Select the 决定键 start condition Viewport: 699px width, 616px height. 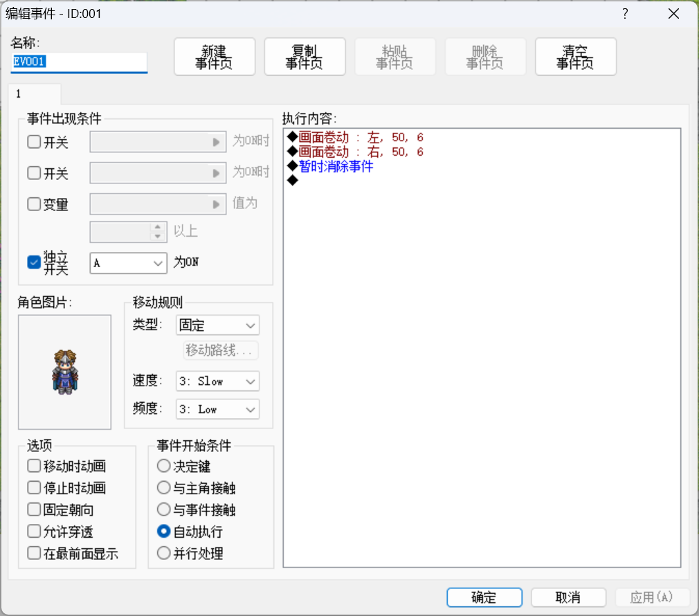[163, 466]
